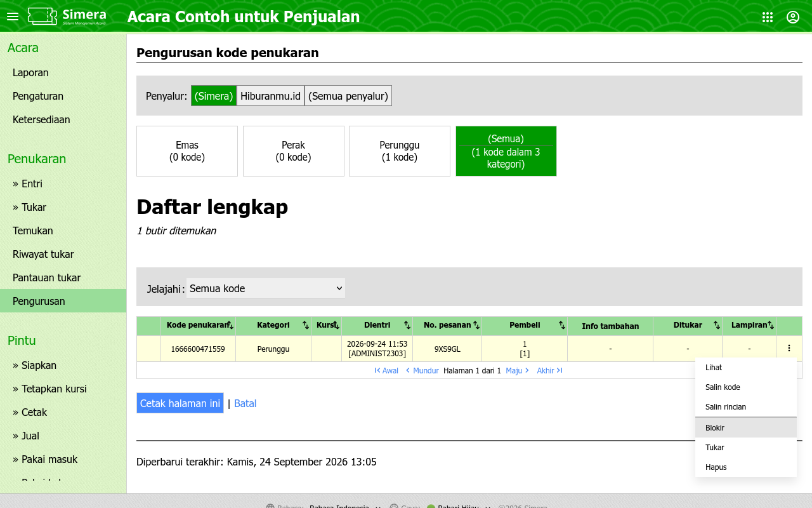Click the Penukaran section heading
This screenshot has height=508, width=812.
coord(37,159)
